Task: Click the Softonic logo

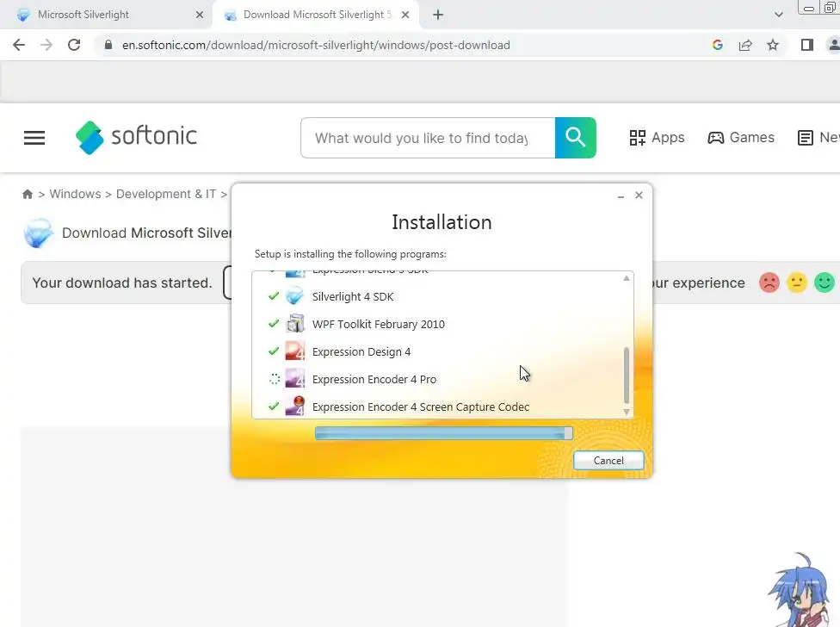Action: [x=136, y=137]
